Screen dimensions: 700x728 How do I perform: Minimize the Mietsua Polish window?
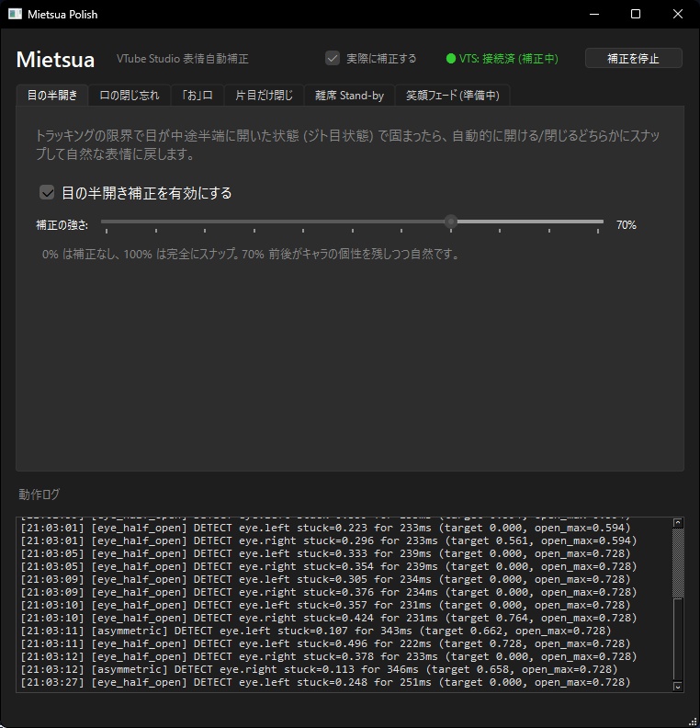[x=594, y=14]
